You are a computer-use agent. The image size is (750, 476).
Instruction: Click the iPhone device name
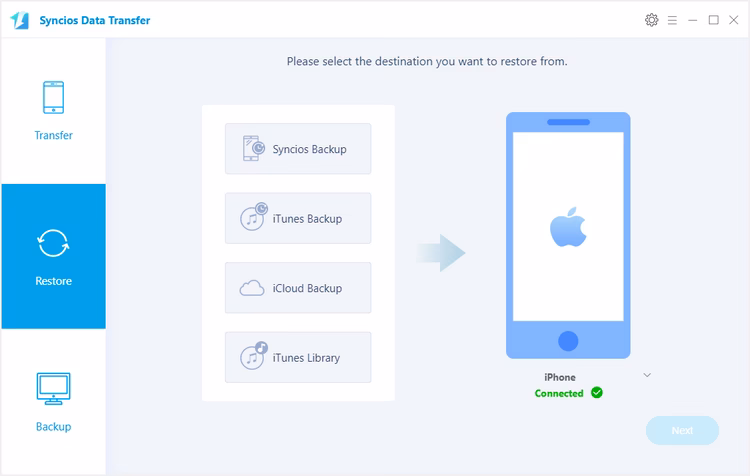(560, 377)
